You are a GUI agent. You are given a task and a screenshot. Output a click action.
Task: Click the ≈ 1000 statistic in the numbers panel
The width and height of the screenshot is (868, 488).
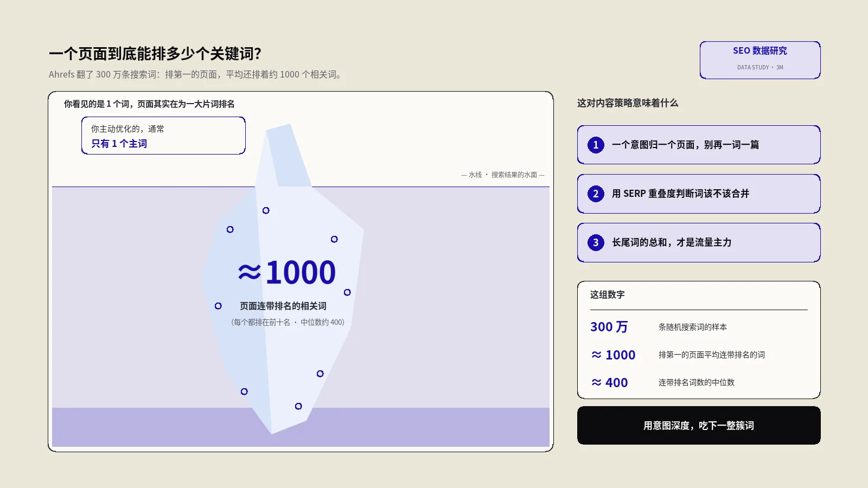tap(613, 355)
